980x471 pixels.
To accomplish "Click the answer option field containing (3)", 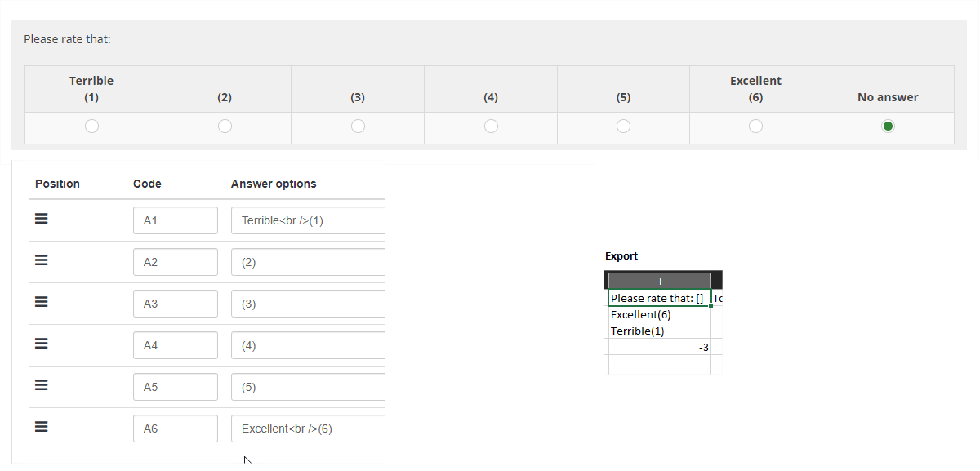I will click(x=308, y=304).
